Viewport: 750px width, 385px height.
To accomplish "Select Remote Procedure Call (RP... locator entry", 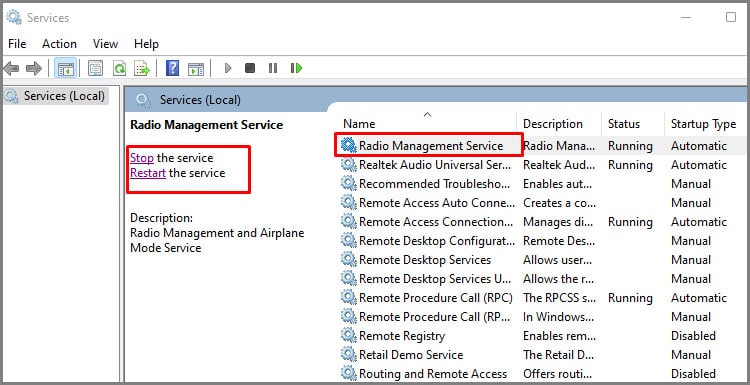I will tap(436, 317).
